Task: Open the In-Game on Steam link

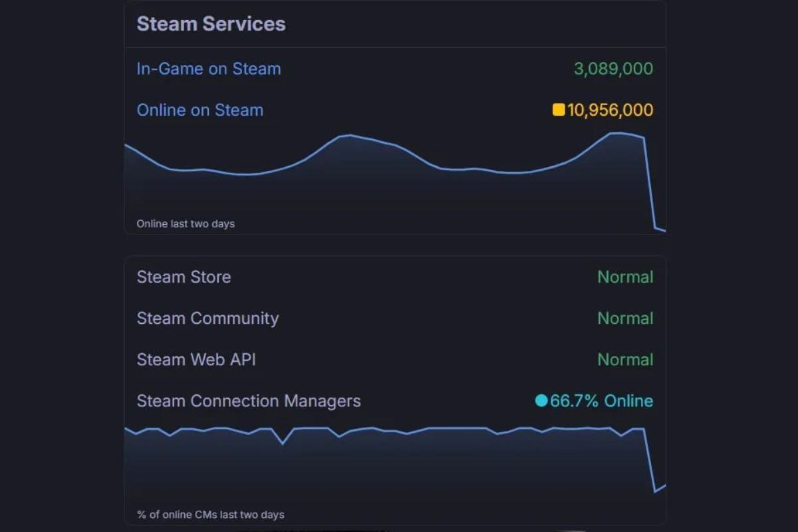Action: (209, 68)
